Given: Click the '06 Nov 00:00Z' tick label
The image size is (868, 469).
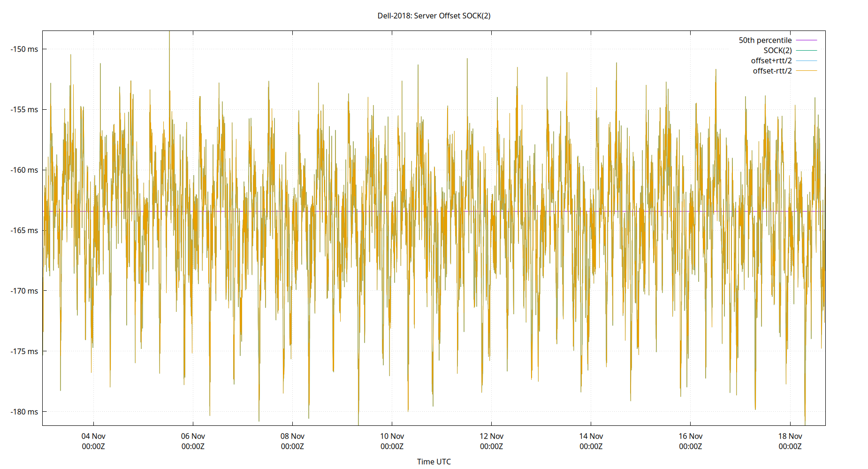Looking at the screenshot, I should pyautogui.click(x=193, y=441).
